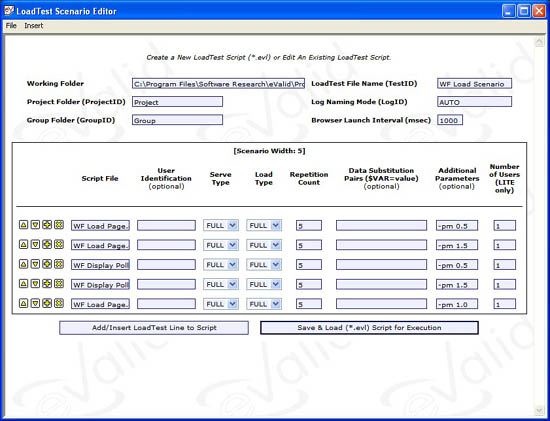Open Serve Type dropdown for -pm 0.5 Display Poll row
This screenshot has width=550, height=421.
coord(221,265)
